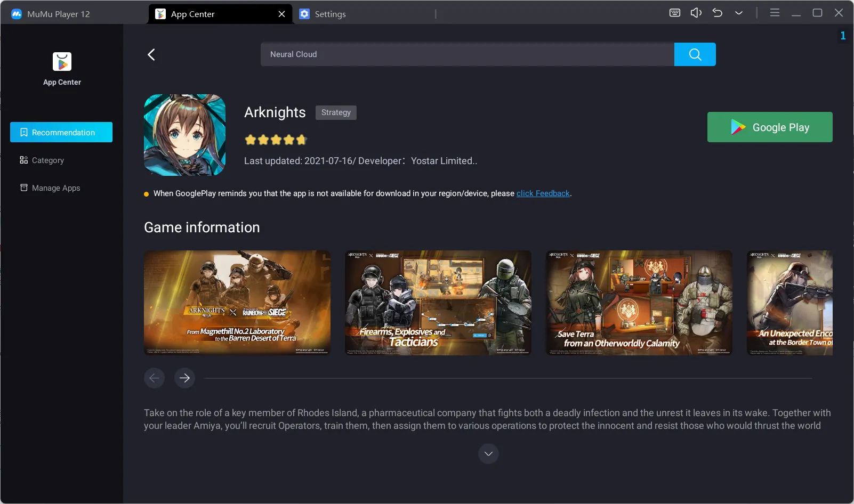This screenshot has width=854, height=504.
Task: Switch to the Settings tab
Action: (x=330, y=14)
